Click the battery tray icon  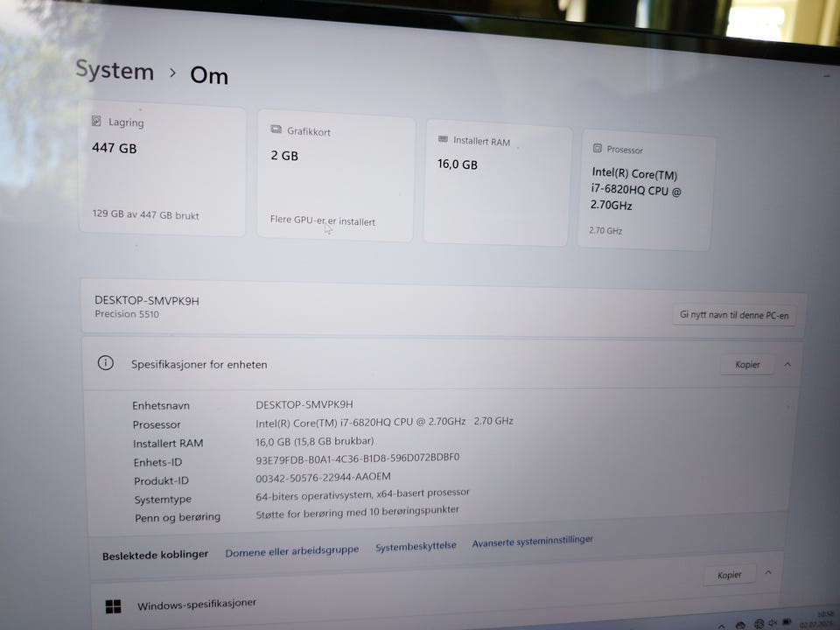click(787, 621)
